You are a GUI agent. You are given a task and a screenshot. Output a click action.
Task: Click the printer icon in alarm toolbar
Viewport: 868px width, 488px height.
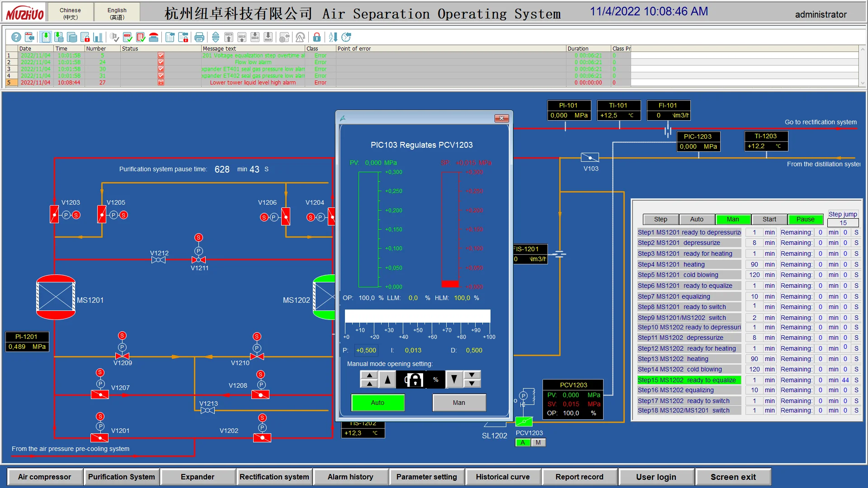tap(199, 37)
